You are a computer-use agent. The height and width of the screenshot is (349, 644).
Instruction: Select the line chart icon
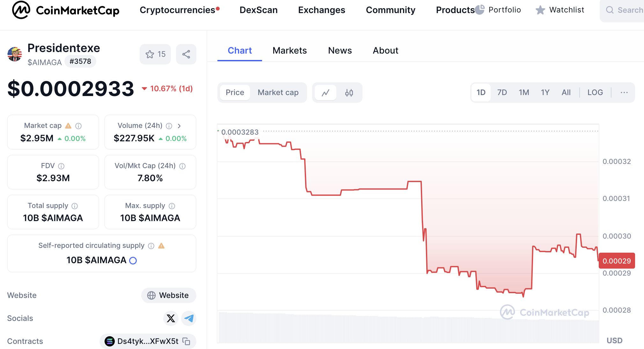[x=326, y=93]
